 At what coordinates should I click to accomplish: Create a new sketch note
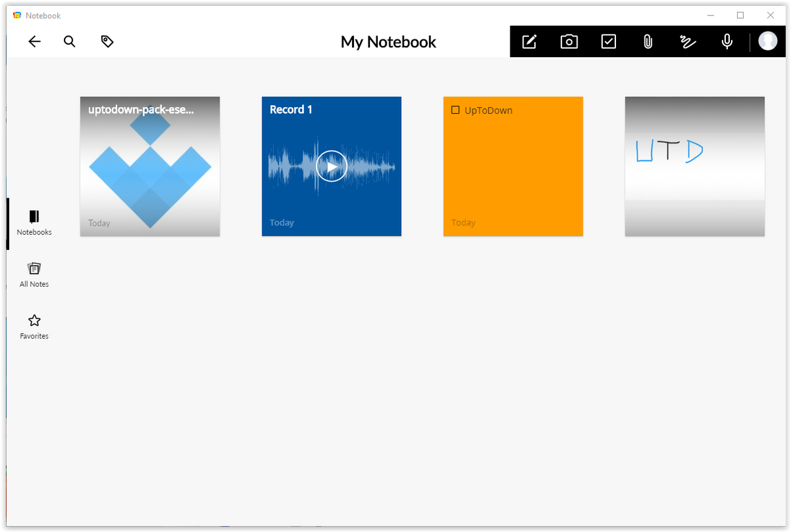click(x=688, y=41)
